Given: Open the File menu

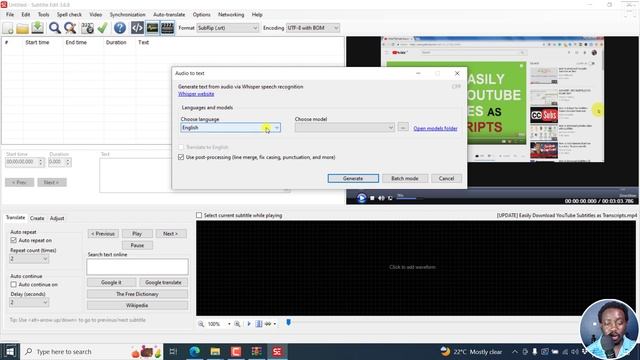Looking at the screenshot, I should point(10,14).
